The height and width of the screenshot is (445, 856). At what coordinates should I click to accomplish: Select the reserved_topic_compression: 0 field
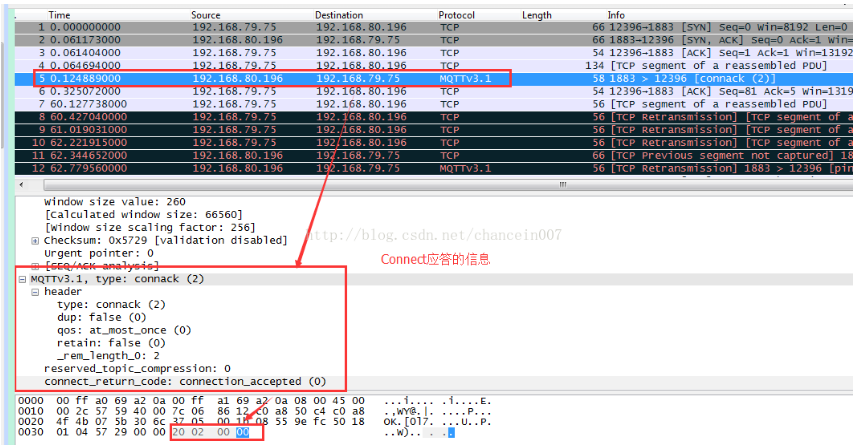pos(137,369)
